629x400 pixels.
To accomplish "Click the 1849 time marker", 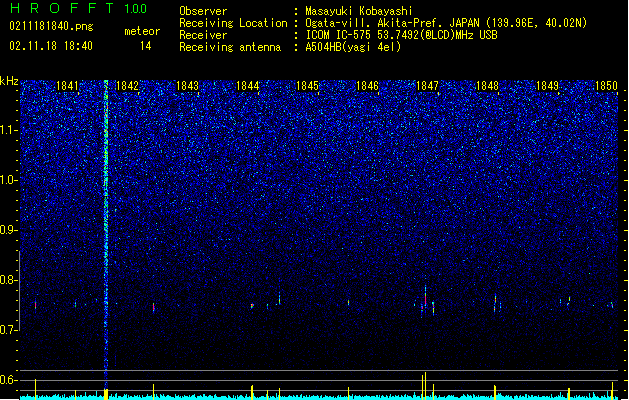I will (x=547, y=86).
